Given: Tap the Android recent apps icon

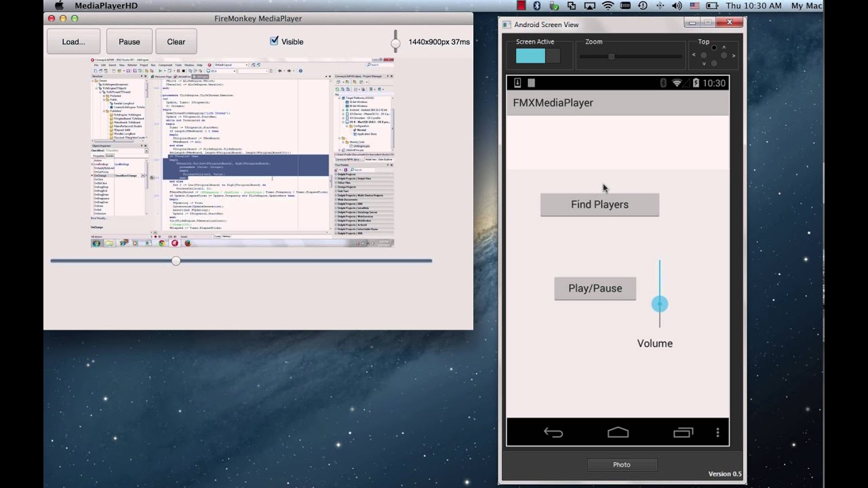Looking at the screenshot, I should 683,432.
